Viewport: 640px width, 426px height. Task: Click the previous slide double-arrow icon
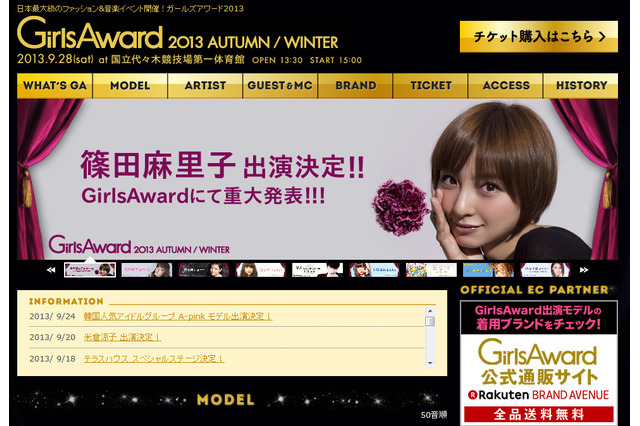click(x=51, y=270)
